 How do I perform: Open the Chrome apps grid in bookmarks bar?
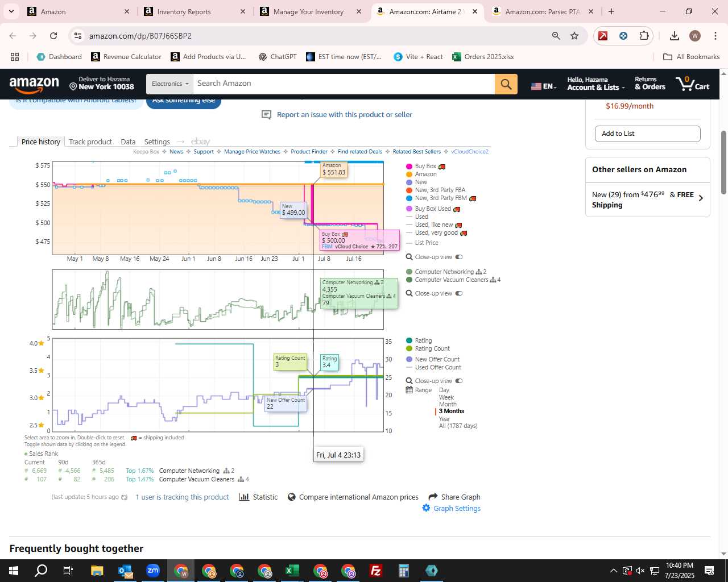click(x=15, y=57)
